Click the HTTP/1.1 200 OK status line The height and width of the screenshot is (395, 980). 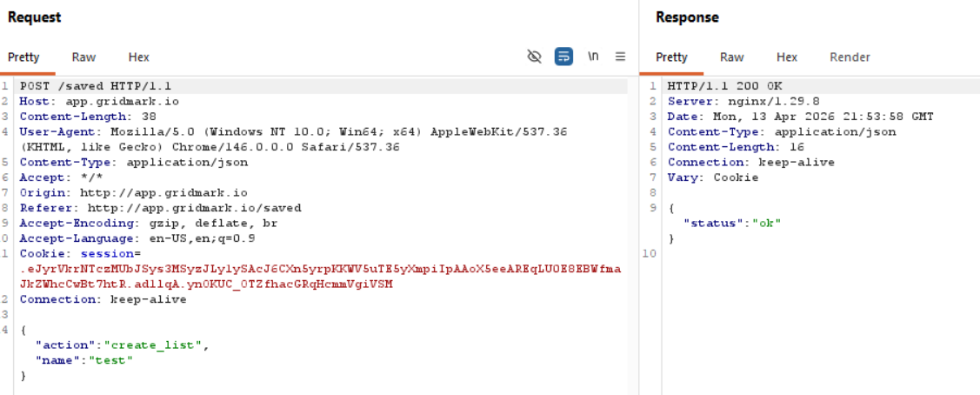point(724,87)
